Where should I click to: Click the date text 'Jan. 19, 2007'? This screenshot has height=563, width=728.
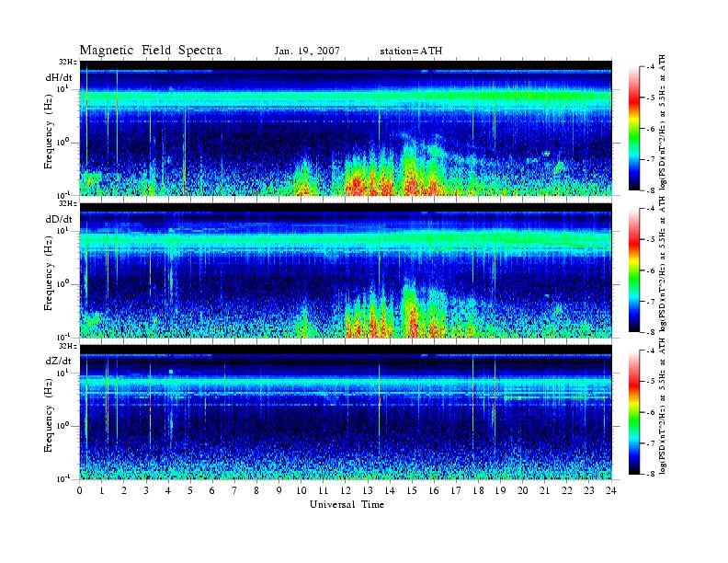pos(307,52)
